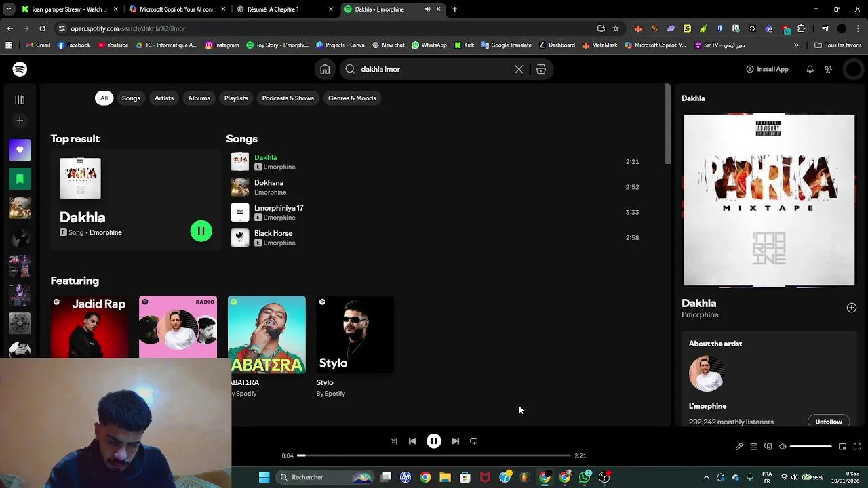Skip to the next track

(456, 441)
